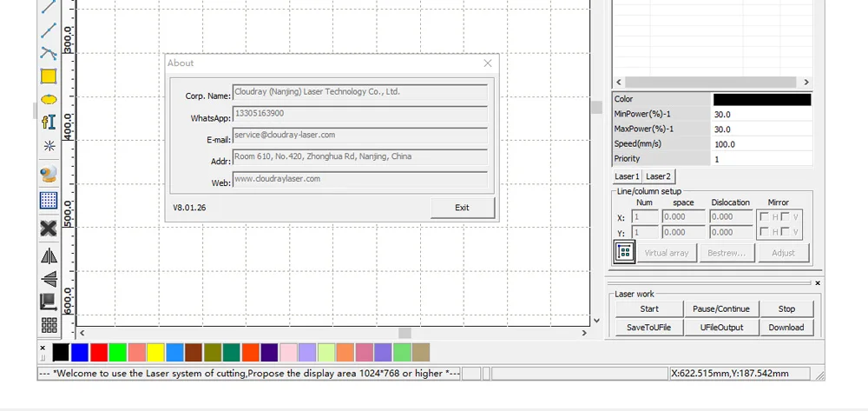Click the E-mail field in About dialog

[x=360, y=136]
